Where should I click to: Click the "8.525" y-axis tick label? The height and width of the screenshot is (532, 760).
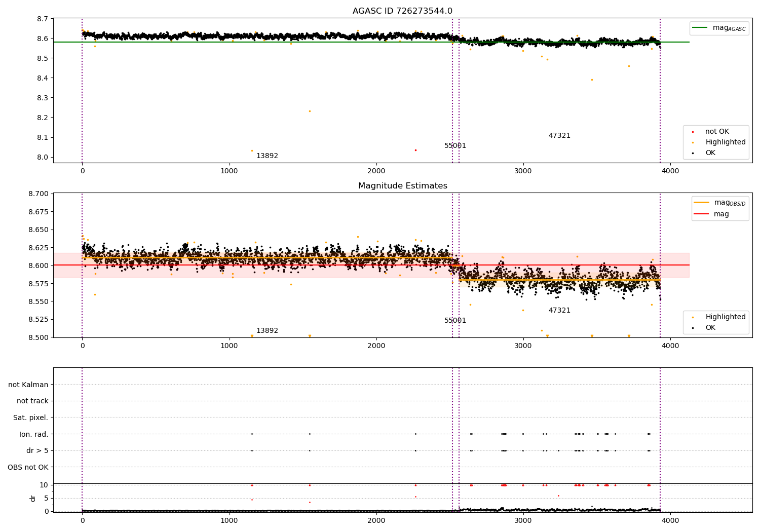[x=39, y=320]
